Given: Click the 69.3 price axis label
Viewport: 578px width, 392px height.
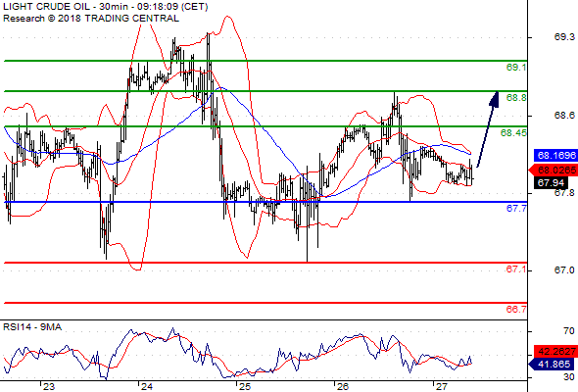Looking at the screenshot, I should point(564,37).
